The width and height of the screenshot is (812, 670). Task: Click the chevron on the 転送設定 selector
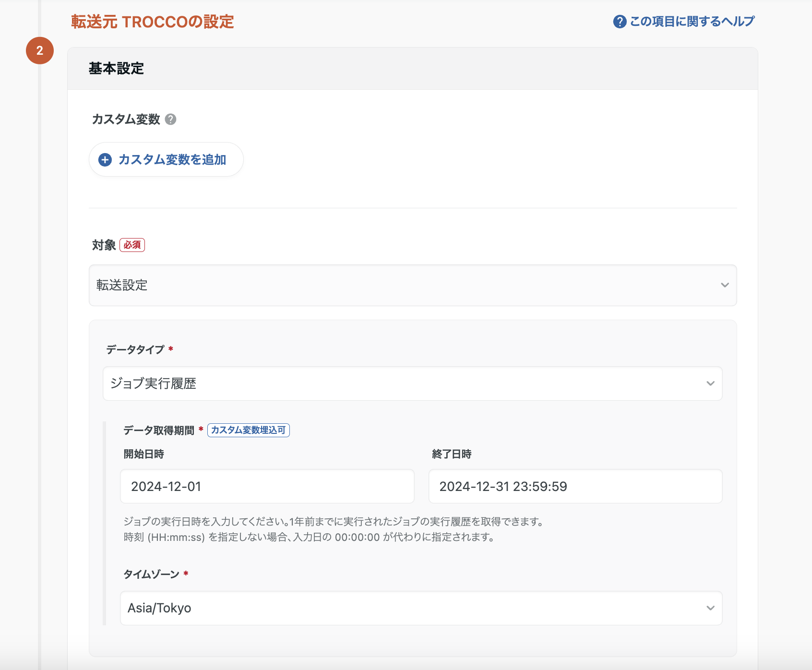(724, 286)
